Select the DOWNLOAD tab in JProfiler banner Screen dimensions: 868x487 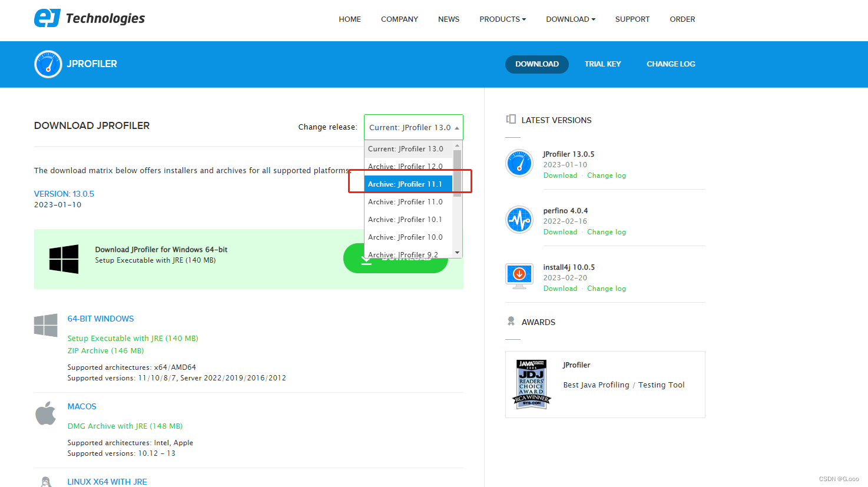[537, 64]
